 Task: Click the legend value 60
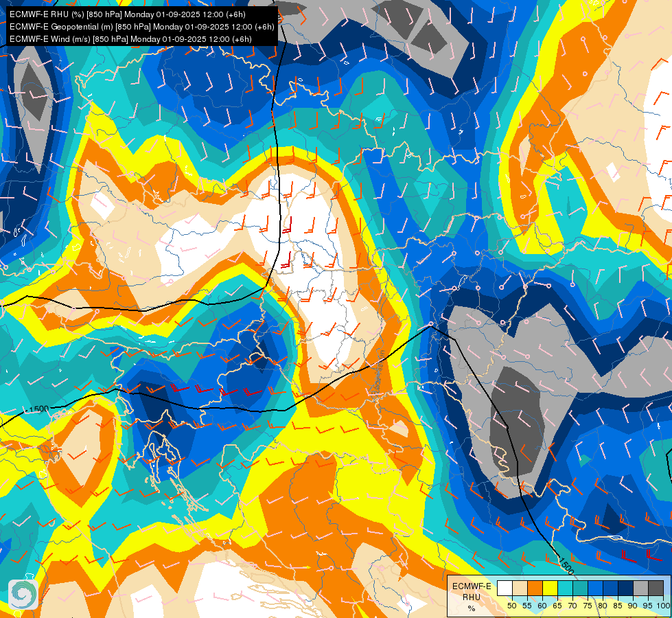(x=542, y=606)
